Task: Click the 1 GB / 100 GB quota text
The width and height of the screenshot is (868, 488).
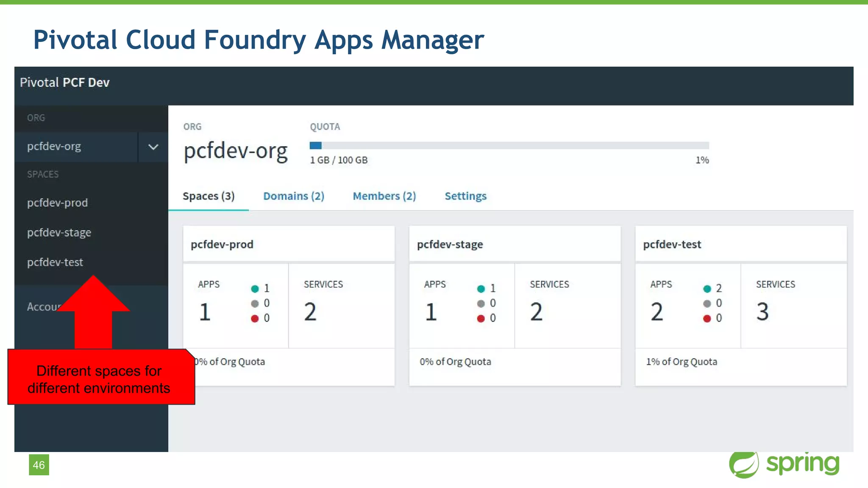Action: click(339, 160)
